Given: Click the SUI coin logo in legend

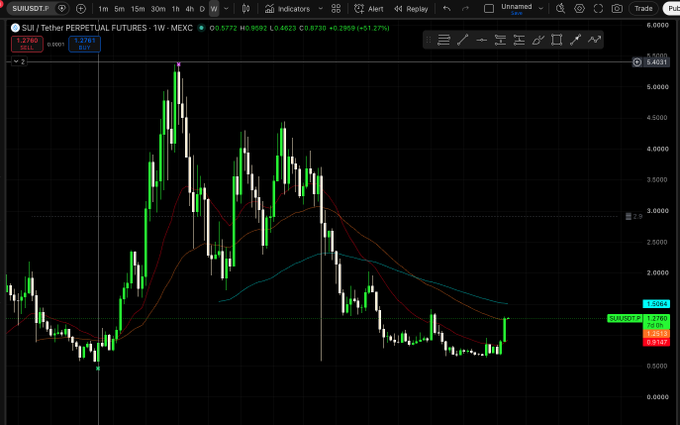Looking at the screenshot, I should click(15, 28).
